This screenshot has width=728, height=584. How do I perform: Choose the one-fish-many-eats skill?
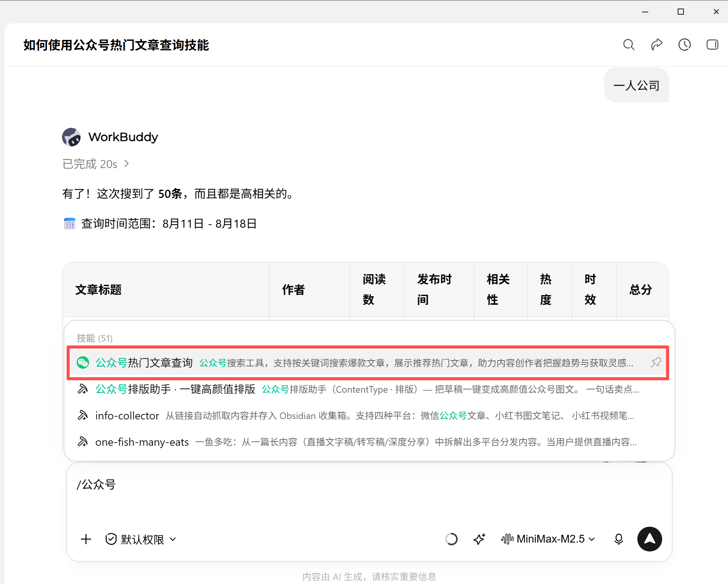[368, 442]
